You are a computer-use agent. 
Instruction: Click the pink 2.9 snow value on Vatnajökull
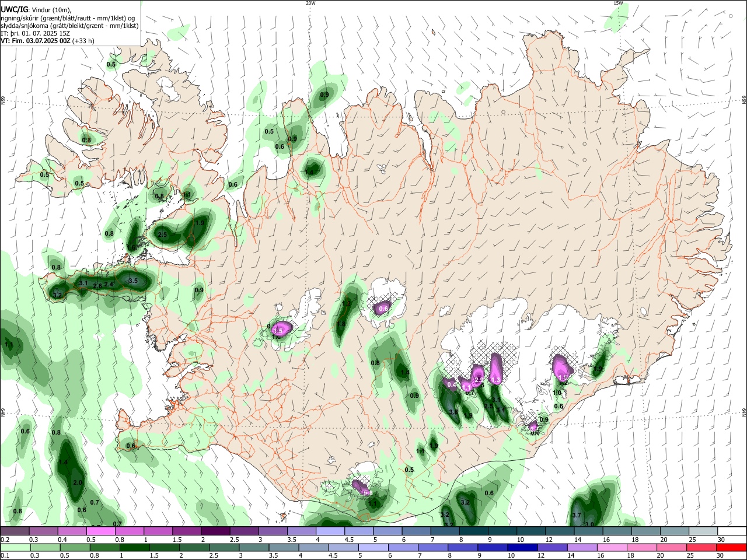479,380
